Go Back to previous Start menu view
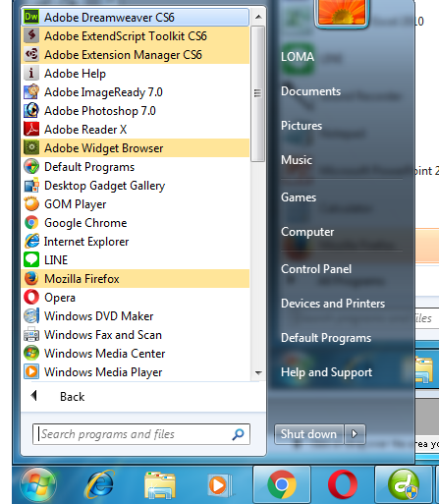Image resolution: width=439 pixels, height=504 pixels. (72, 396)
